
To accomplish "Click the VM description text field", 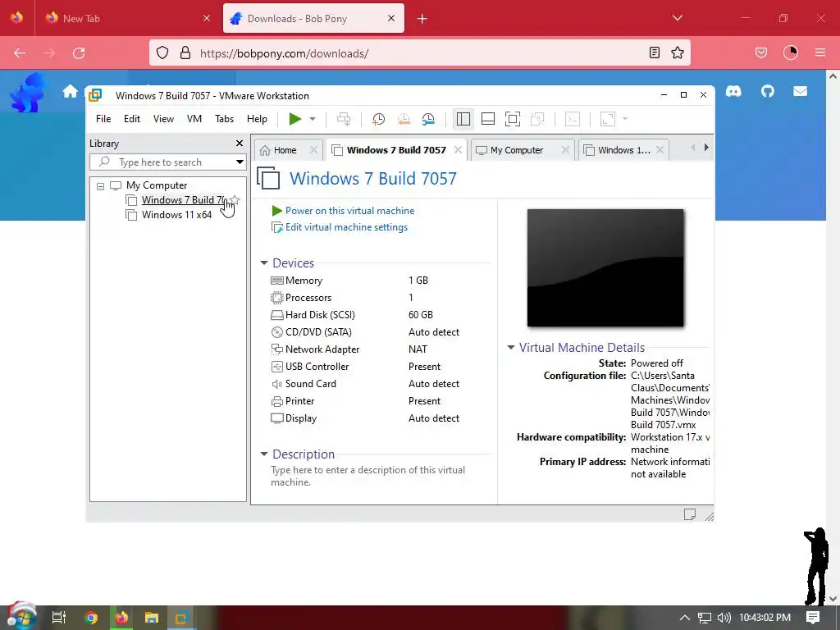I will (368, 476).
